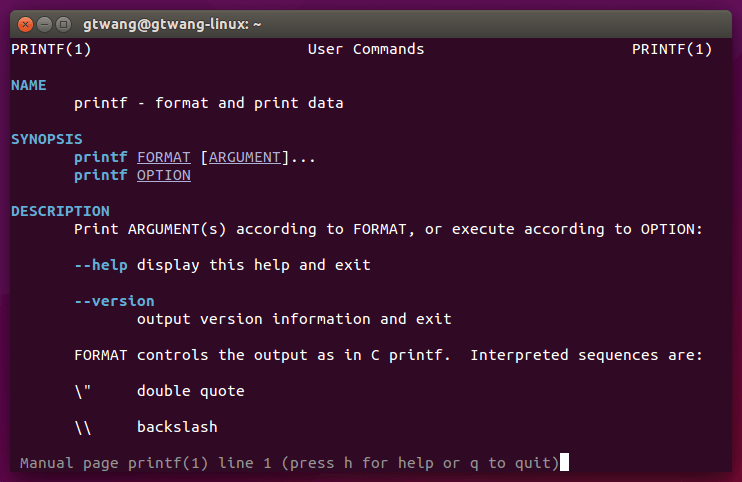Click the --version option text
Image resolution: width=742 pixels, height=482 pixels.
(114, 301)
